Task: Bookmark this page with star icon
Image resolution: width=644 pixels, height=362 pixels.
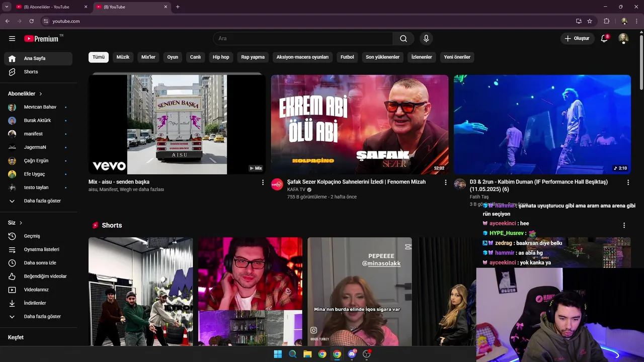Action: coord(590,21)
